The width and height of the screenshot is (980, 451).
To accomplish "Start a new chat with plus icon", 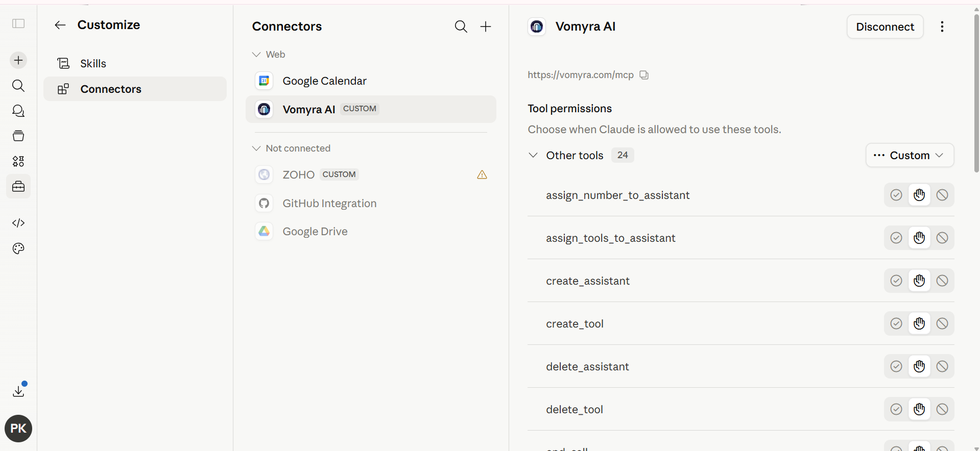I will [18, 60].
